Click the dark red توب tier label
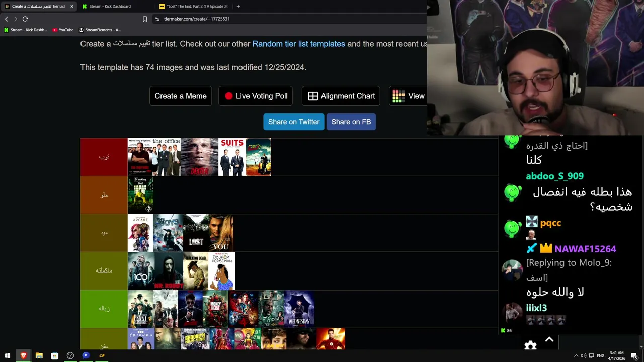 [x=104, y=157]
